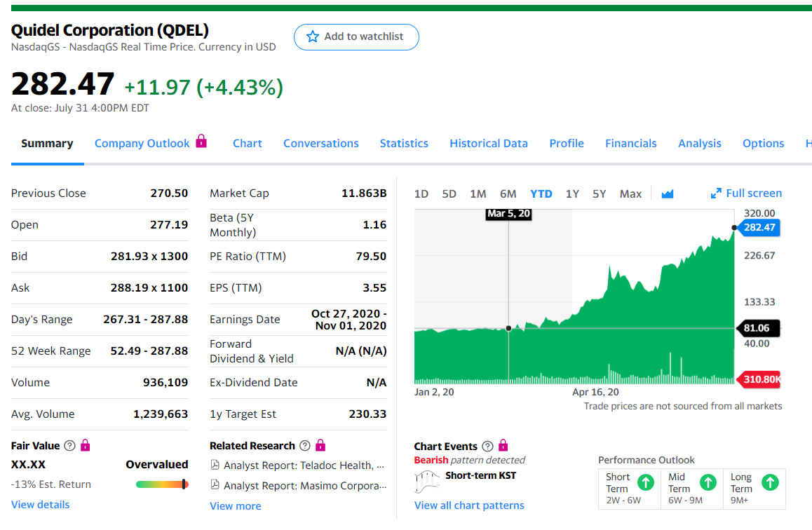
Task: Click the lock icon beside Company Outlook
Action: (x=201, y=141)
